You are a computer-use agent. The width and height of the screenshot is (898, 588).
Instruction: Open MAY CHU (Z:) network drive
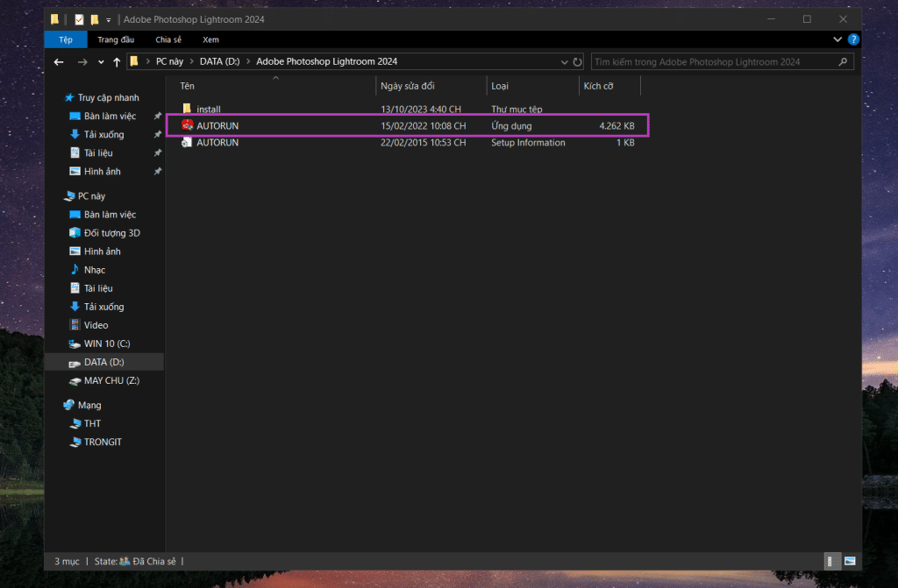click(x=104, y=380)
